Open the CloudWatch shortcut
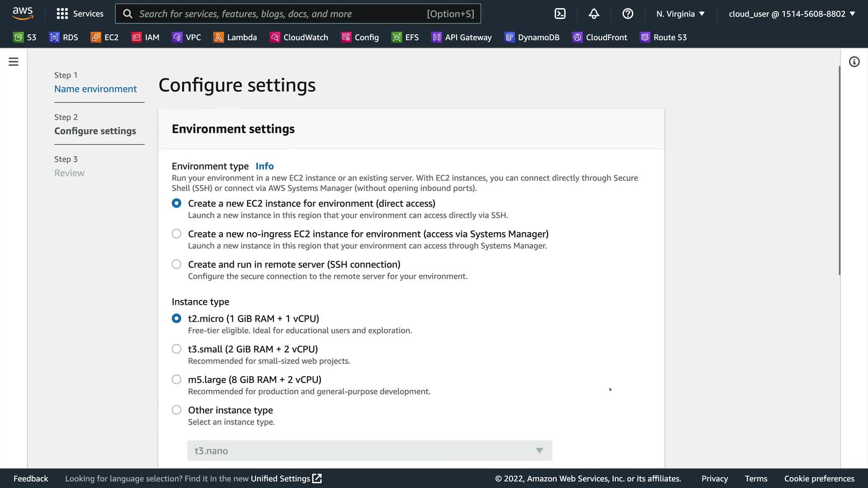868x488 pixels. coord(299,38)
